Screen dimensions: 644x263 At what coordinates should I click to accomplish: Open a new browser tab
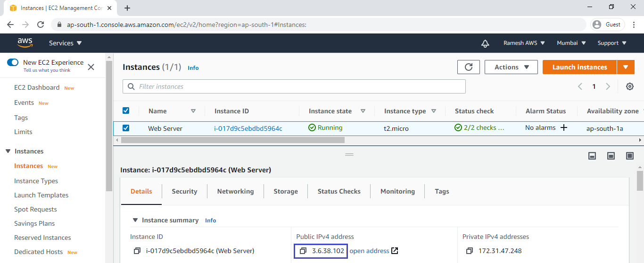coord(127,8)
